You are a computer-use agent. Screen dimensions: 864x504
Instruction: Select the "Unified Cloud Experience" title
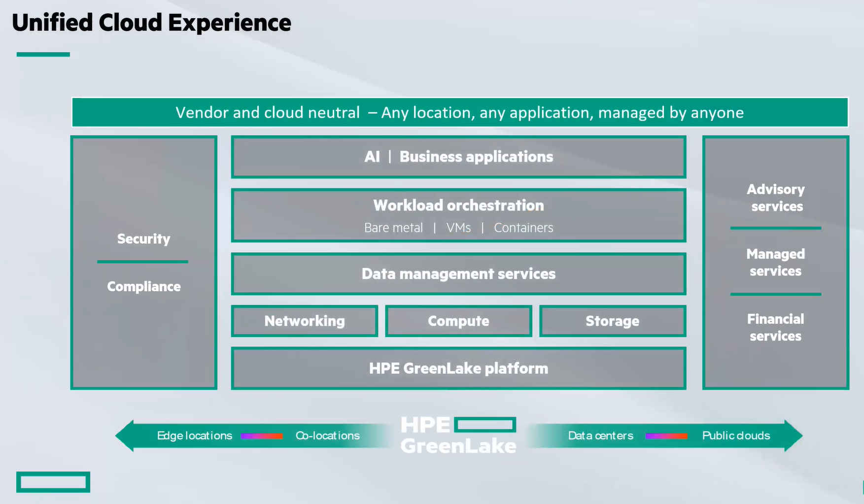[151, 23]
